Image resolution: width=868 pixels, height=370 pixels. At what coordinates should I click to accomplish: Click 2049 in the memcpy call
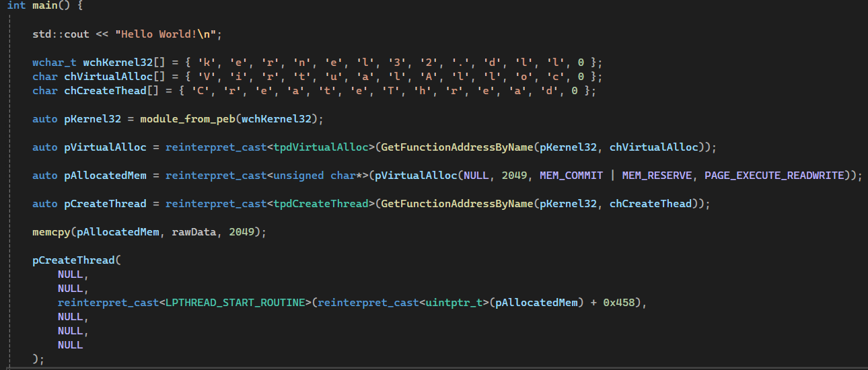pos(241,232)
